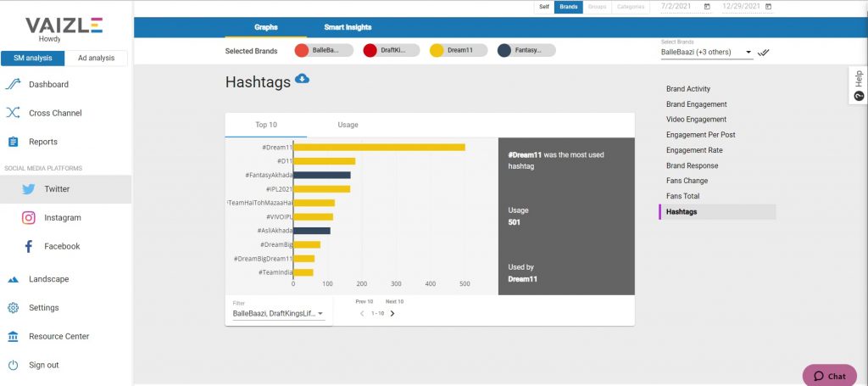
Task: Open Brand Engagement section
Action: pos(697,104)
